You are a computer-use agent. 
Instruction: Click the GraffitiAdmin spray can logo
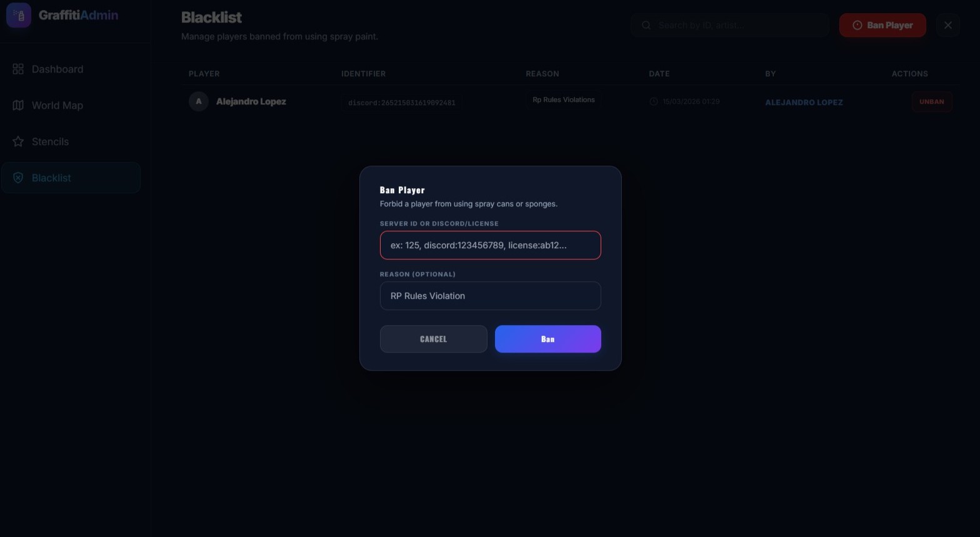click(x=19, y=16)
